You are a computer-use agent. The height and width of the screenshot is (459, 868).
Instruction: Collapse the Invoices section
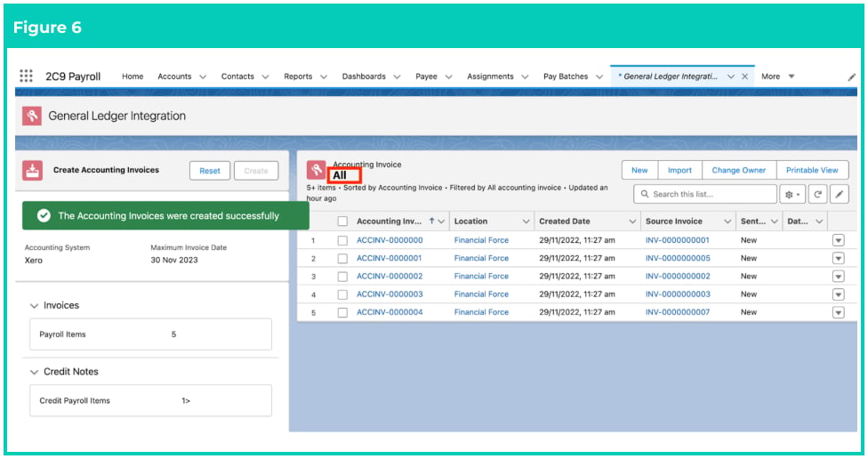(x=34, y=306)
